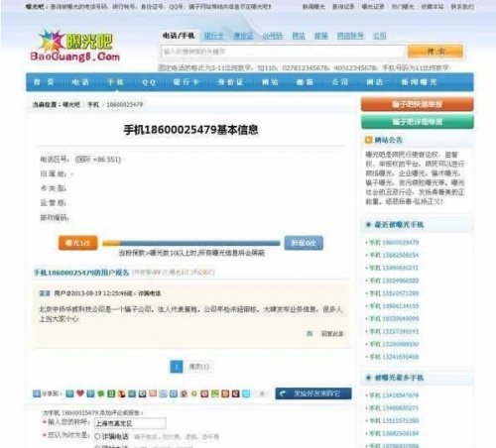The height and width of the screenshot is (448, 496).
Task: Click the 手机18600025479的用户报告 heading
Action: 81,273
